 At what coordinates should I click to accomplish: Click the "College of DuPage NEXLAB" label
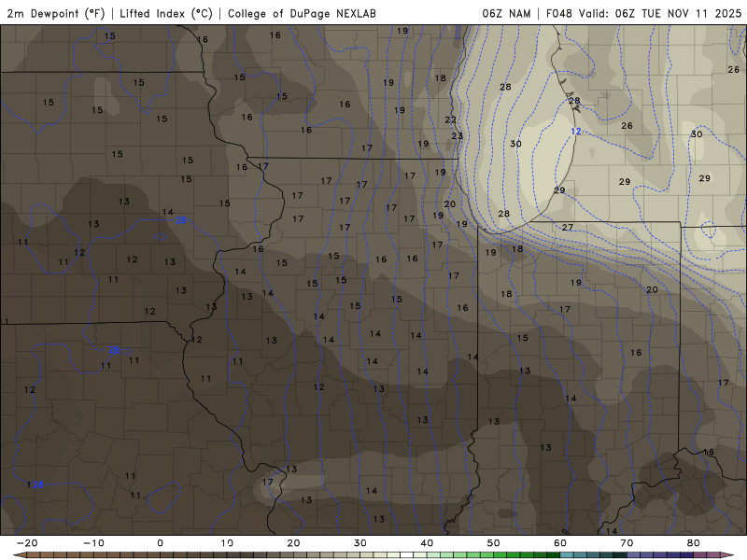click(x=302, y=13)
